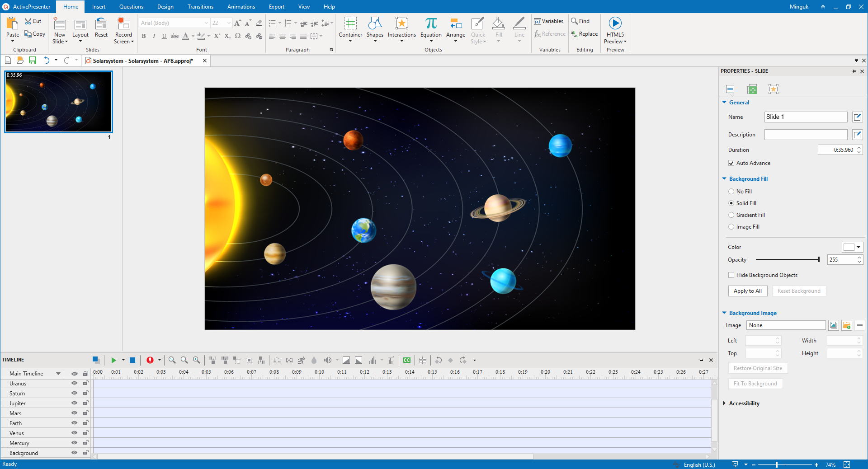
Task: Open the Size & Properties tab icon
Action: pyautogui.click(x=752, y=89)
